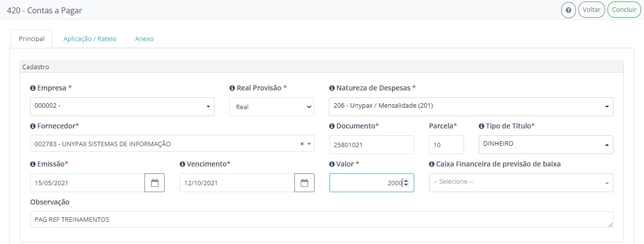Open the Vencimento calendar picker icon
644x244 pixels.
point(304,183)
